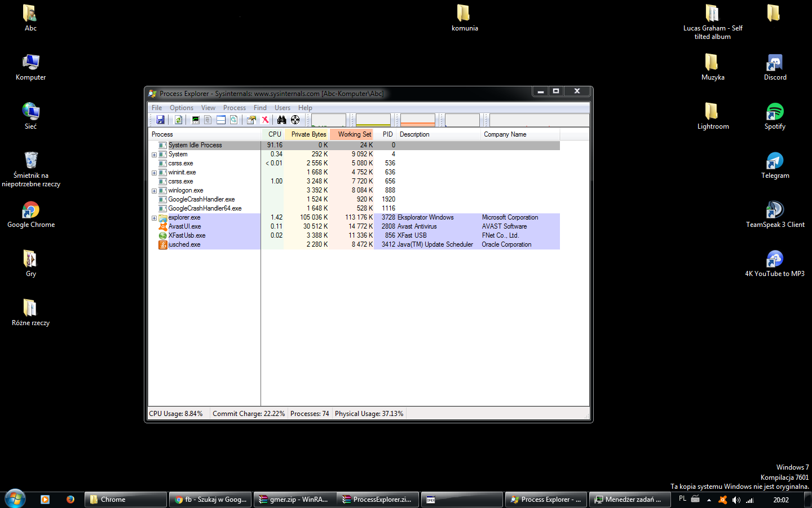Viewport: 812px width, 508px height.
Task: Open the TeamSpeak 3 Client shortcut
Action: pos(775,214)
